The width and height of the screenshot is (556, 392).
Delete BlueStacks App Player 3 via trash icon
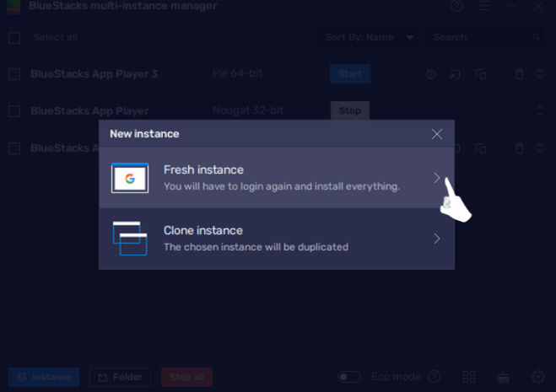tap(520, 74)
